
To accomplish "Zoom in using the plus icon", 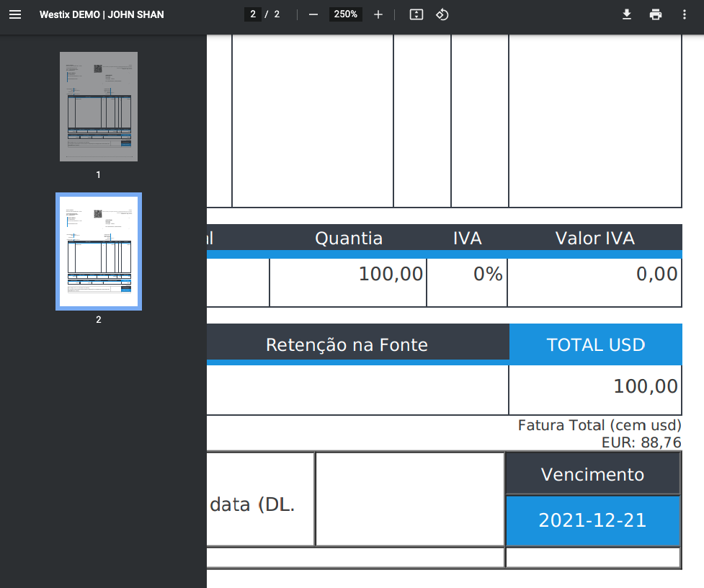I will coord(378,14).
